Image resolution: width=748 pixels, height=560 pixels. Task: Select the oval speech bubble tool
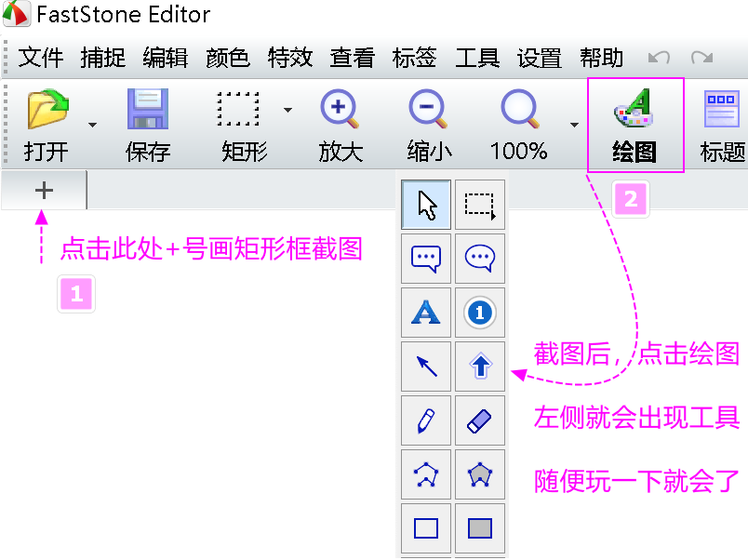coord(480,259)
